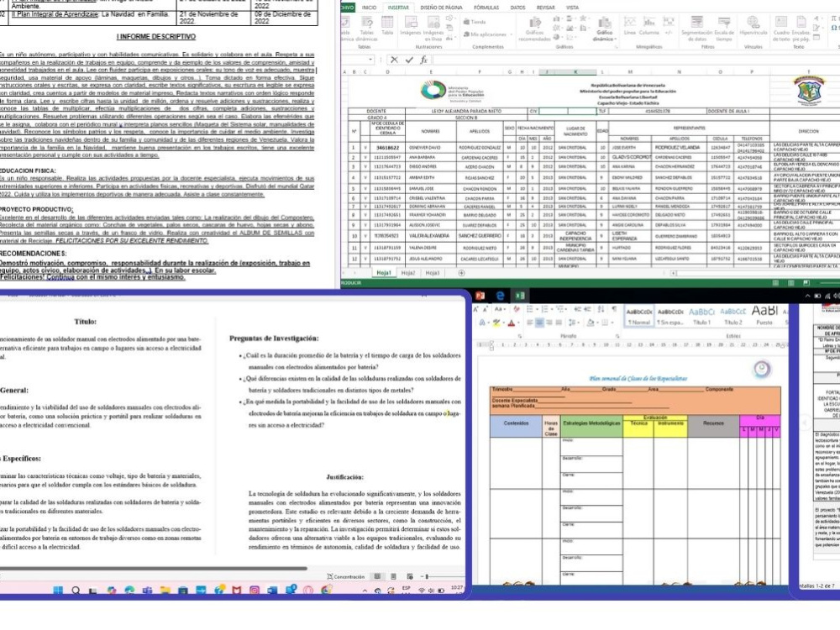840x630 pixels.
Task: Click the Escala de tiempo icon
Action: [724, 29]
